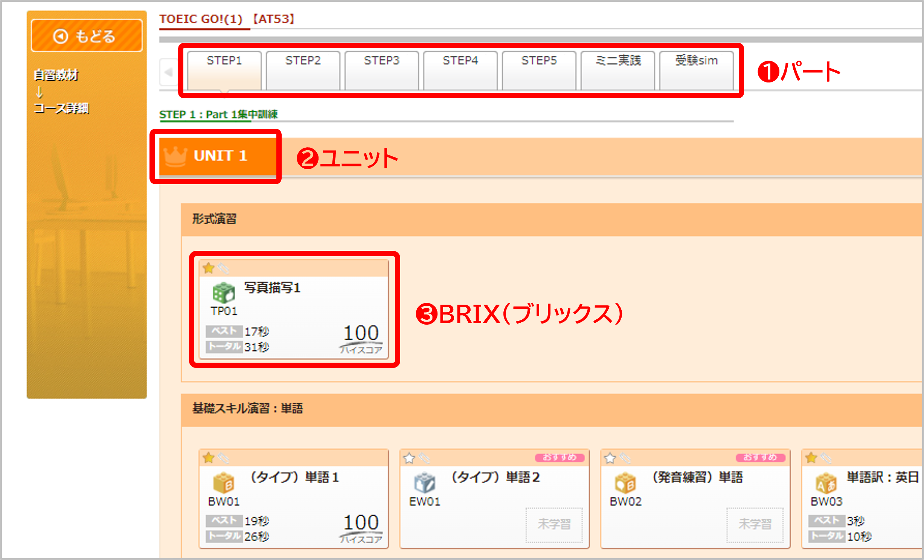Click the left arrow beside the step tabs
This screenshot has width=924, height=560.
click(168, 72)
